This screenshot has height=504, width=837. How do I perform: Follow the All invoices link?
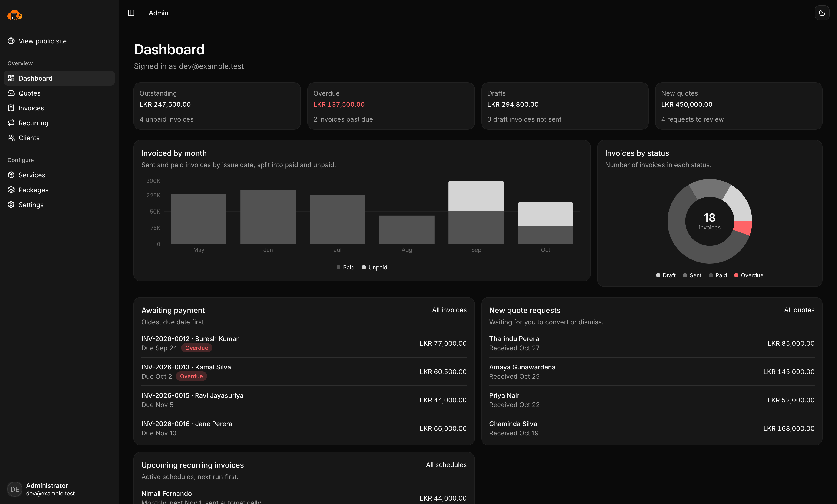tap(449, 310)
